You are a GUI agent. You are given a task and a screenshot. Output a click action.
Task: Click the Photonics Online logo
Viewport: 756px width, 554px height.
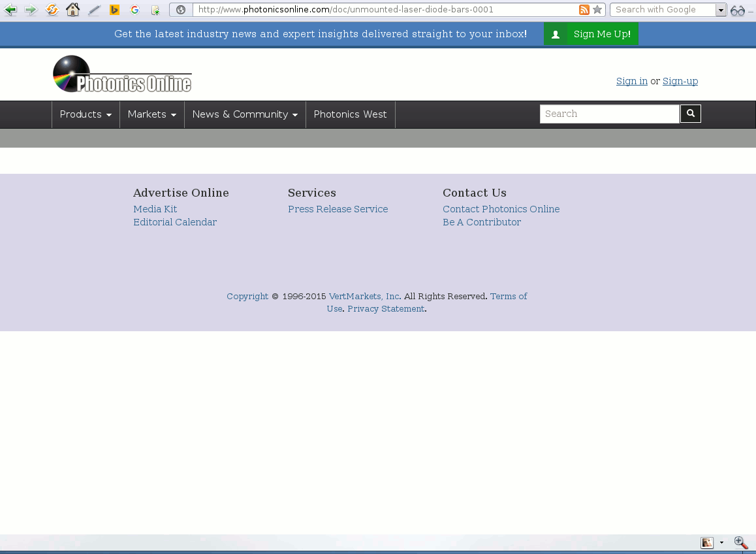[x=123, y=74]
